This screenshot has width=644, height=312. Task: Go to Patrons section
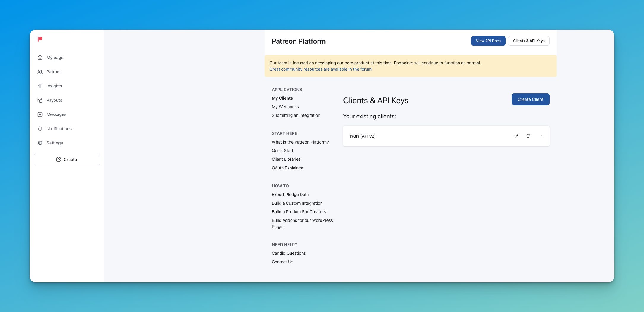[x=54, y=72]
